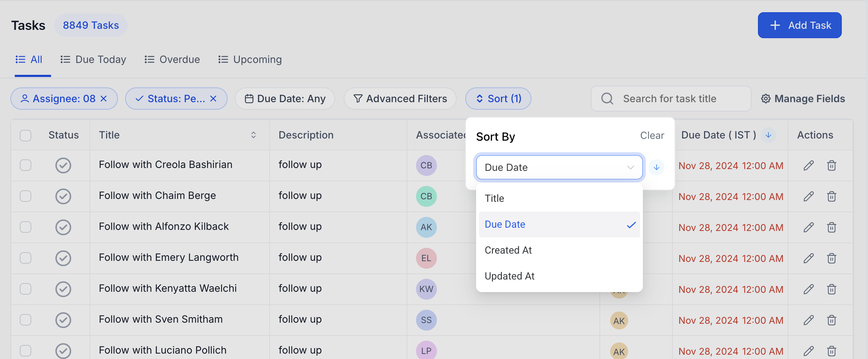Remove the Assignee: 08 filter with X
Screen dimensions: 868x359
point(104,99)
